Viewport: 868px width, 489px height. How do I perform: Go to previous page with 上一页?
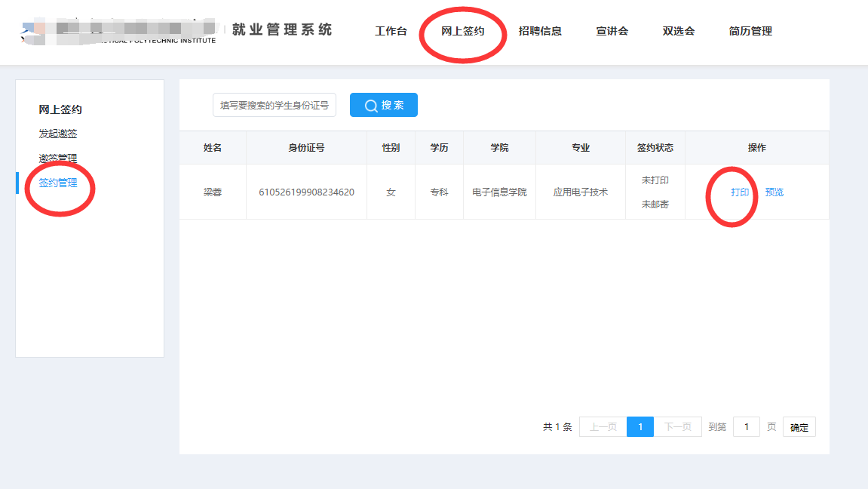click(603, 427)
